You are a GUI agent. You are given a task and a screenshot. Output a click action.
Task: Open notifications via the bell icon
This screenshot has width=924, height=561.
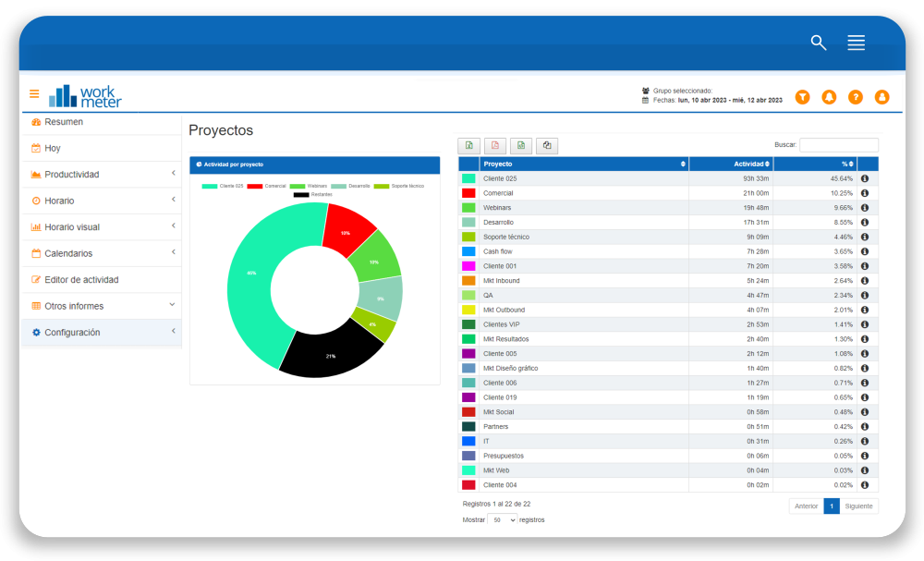click(x=829, y=97)
